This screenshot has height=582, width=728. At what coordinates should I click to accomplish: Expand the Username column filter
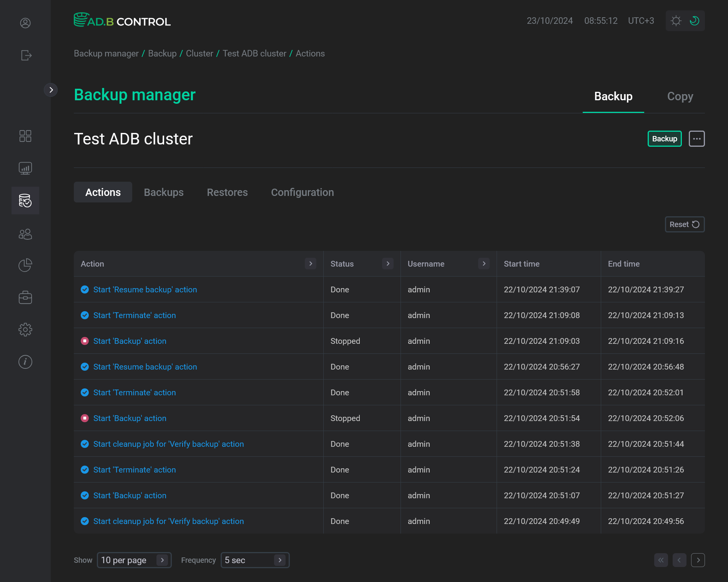pos(484,264)
